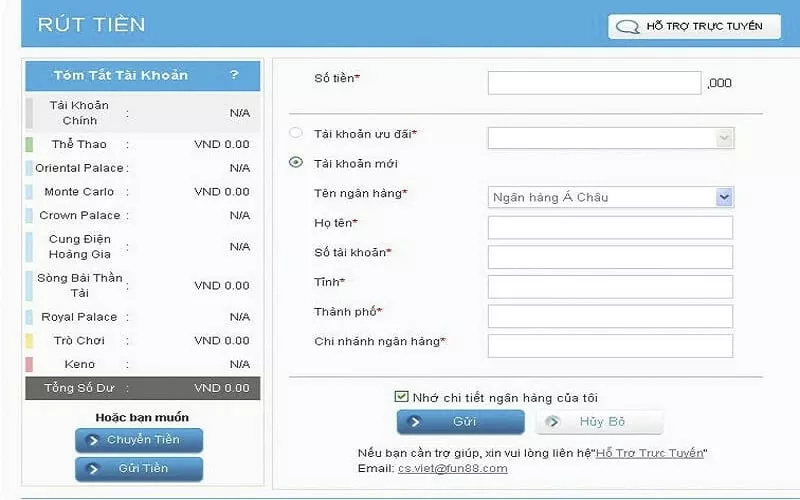This screenshot has height=500, width=800.
Task: Click the Chi nhánh ngân hàng input field
Action: pos(610,346)
